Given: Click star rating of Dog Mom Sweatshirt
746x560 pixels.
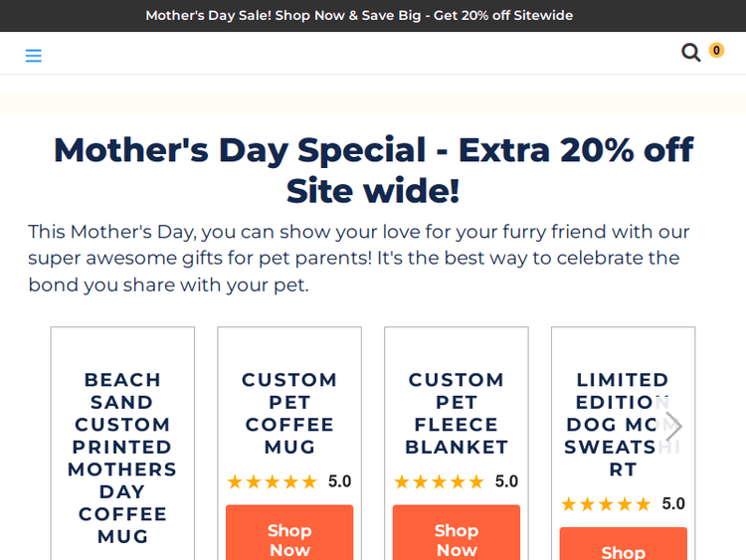Looking at the screenshot, I should pyautogui.click(x=606, y=504).
